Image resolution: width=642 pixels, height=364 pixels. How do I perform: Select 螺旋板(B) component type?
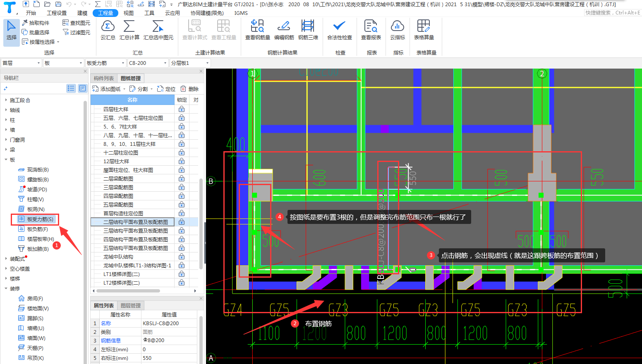pyautogui.click(x=34, y=179)
